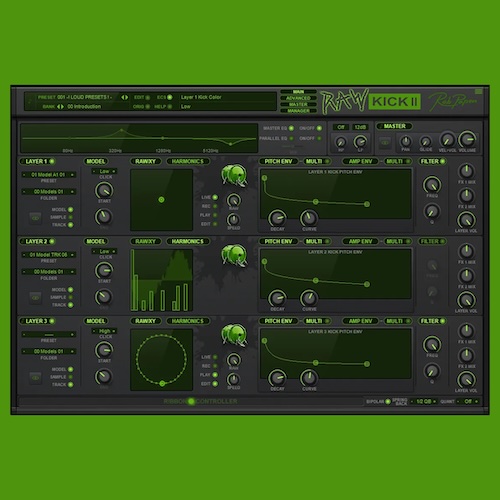Click the Layer 1 filter FREQ knob
500x500 pixels.
(x=432, y=185)
